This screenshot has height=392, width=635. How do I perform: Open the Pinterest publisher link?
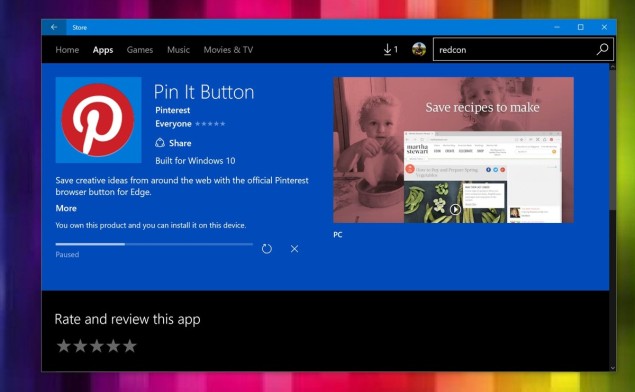coord(173,110)
